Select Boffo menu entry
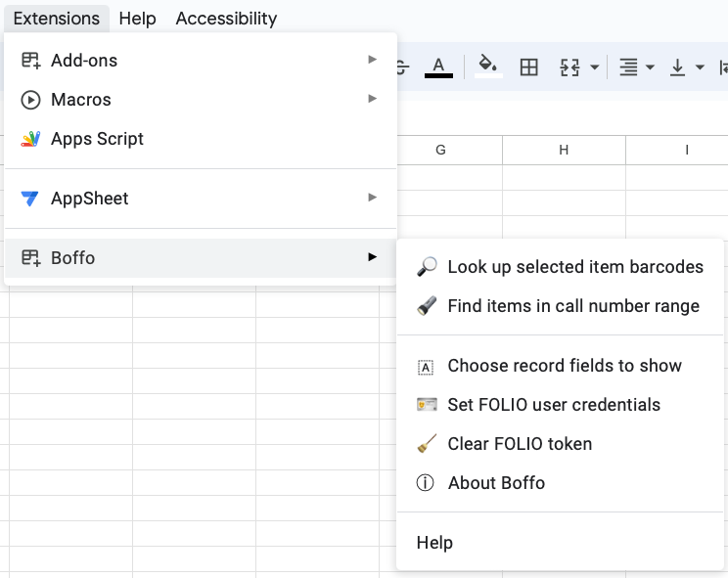This screenshot has width=728, height=578. (x=201, y=257)
